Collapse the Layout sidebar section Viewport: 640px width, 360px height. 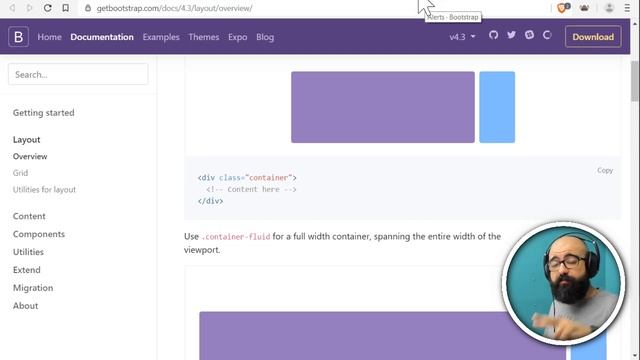27,140
